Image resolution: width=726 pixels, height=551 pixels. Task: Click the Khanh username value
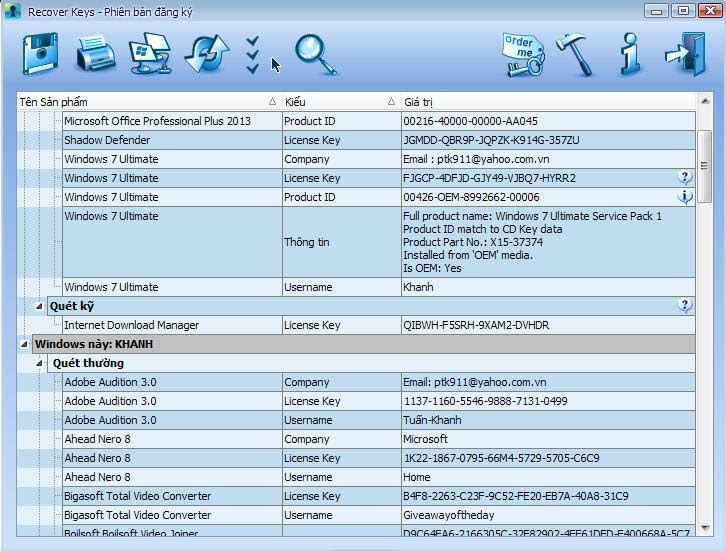418,287
